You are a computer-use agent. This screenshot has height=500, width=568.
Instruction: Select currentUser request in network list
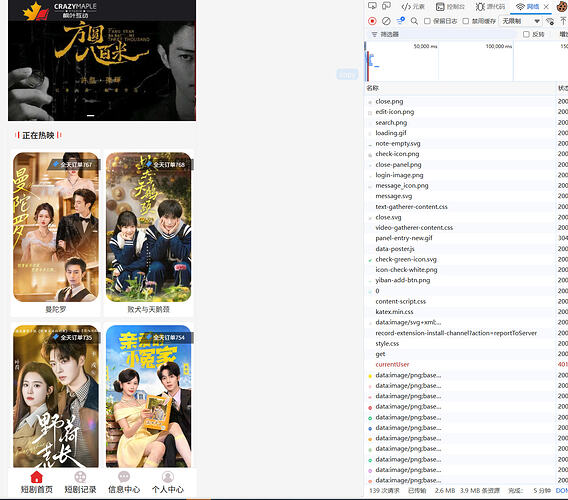click(x=392, y=364)
